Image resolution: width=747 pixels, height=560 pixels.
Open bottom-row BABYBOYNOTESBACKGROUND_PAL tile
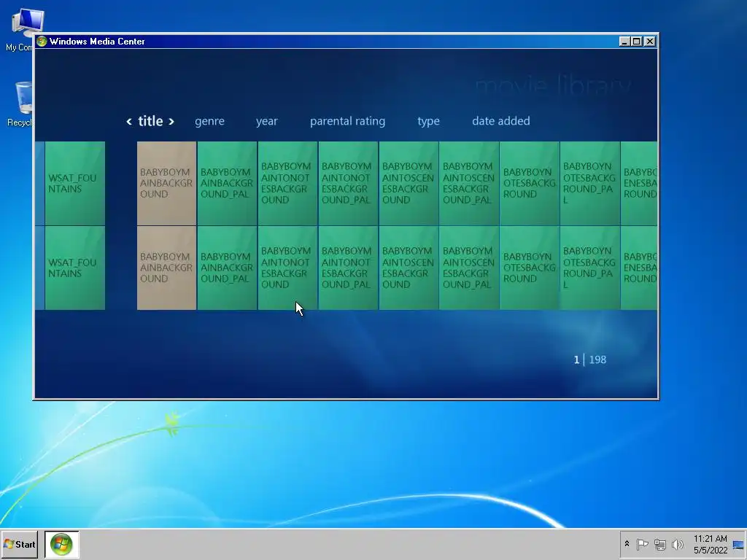tap(590, 268)
